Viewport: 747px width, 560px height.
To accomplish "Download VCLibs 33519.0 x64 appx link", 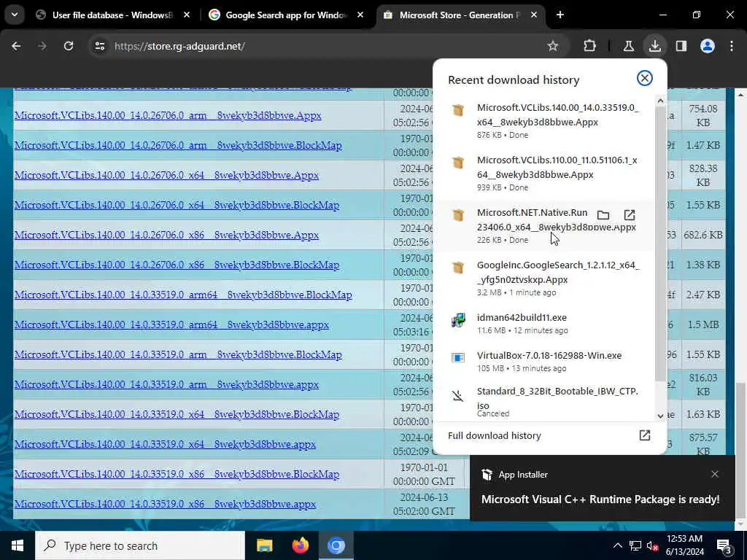I will tap(165, 444).
